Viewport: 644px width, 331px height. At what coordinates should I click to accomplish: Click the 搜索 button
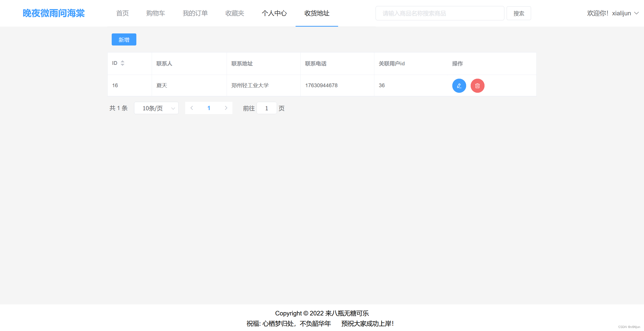point(518,13)
